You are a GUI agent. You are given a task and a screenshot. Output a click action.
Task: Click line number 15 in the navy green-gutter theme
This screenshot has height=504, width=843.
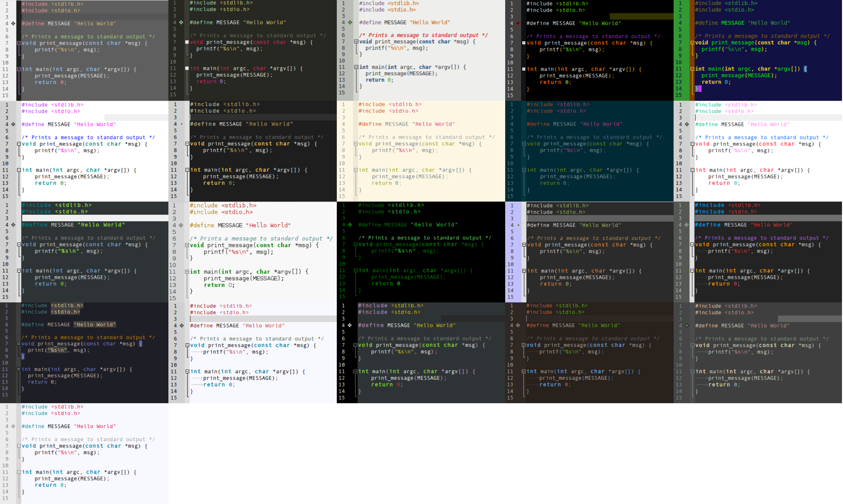[x=678, y=95]
